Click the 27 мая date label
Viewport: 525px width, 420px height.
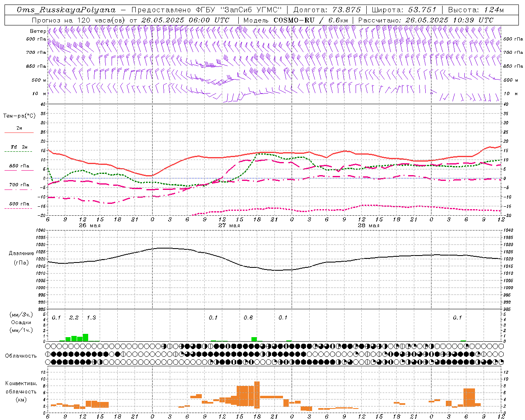click(229, 226)
